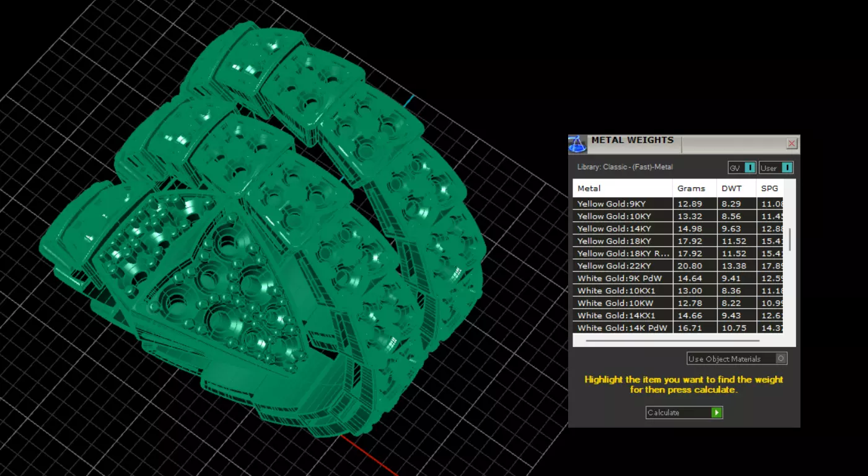The image size is (868, 476).
Task: Enable the Use Object Materials option
Action: point(737,359)
